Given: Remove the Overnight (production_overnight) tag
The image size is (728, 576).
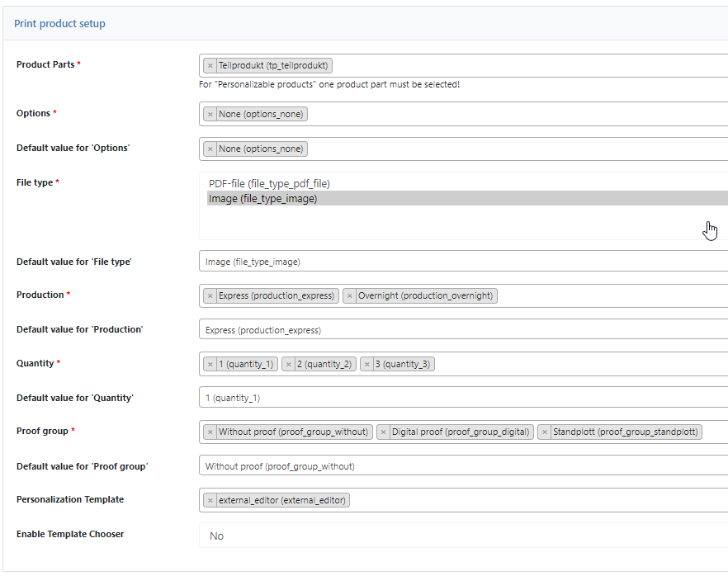Looking at the screenshot, I should [x=350, y=295].
